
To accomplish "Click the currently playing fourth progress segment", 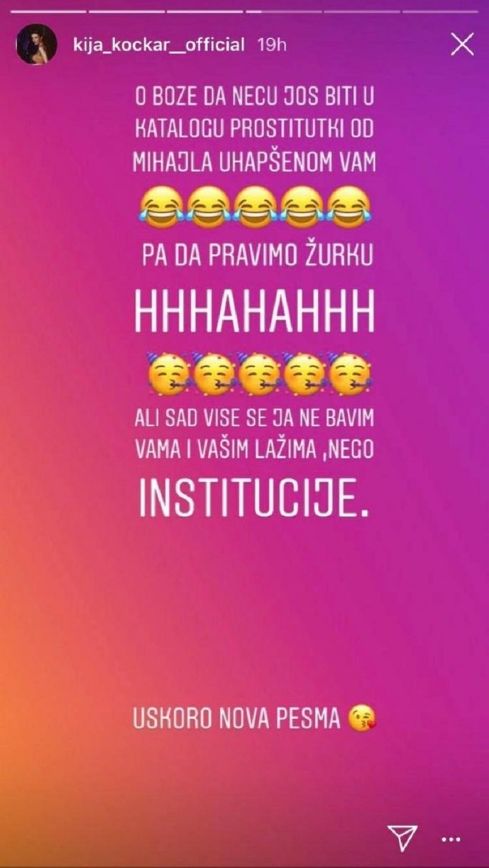I will click(x=283, y=11).
